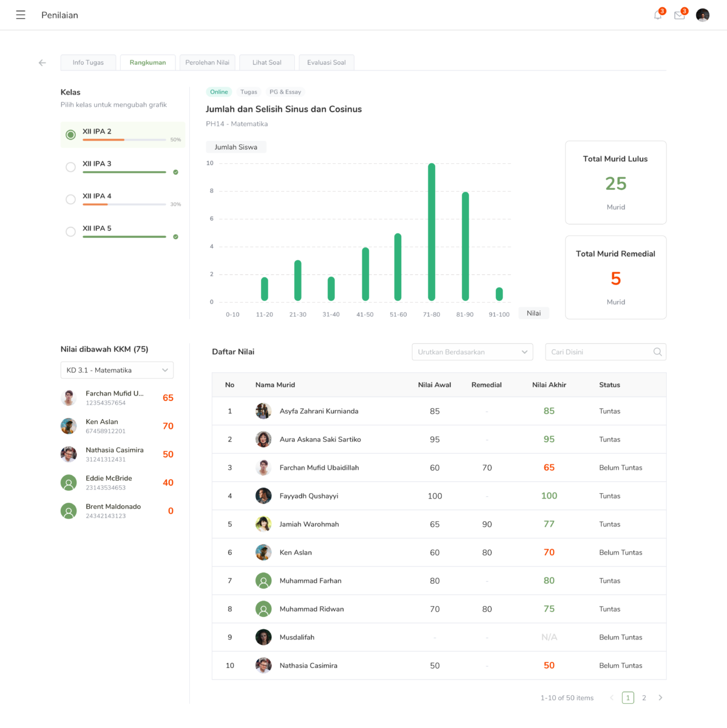This screenshot has width=727, height=728.
Task: Go to next page arrow
Action: pos(660,698)
